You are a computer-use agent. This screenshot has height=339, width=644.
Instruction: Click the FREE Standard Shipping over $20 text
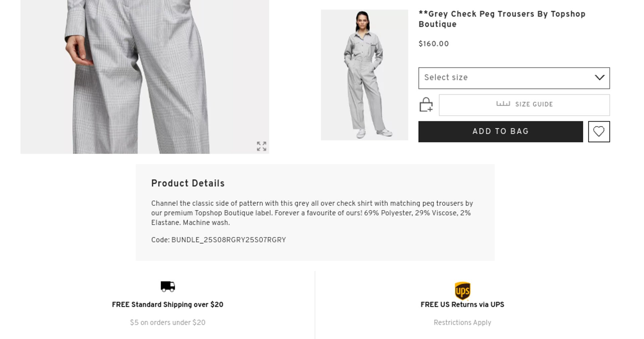[x=168, y=305]
